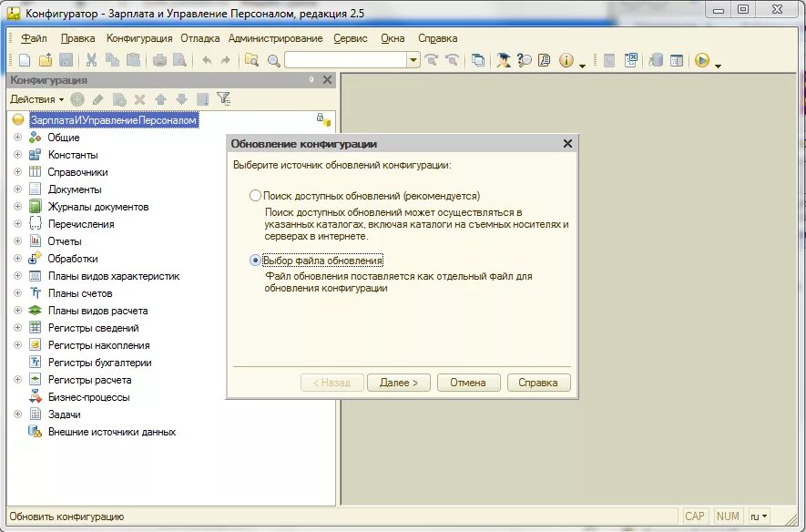Expand the Справочники tree node
The image size is (806, 532).
point(17,171)
